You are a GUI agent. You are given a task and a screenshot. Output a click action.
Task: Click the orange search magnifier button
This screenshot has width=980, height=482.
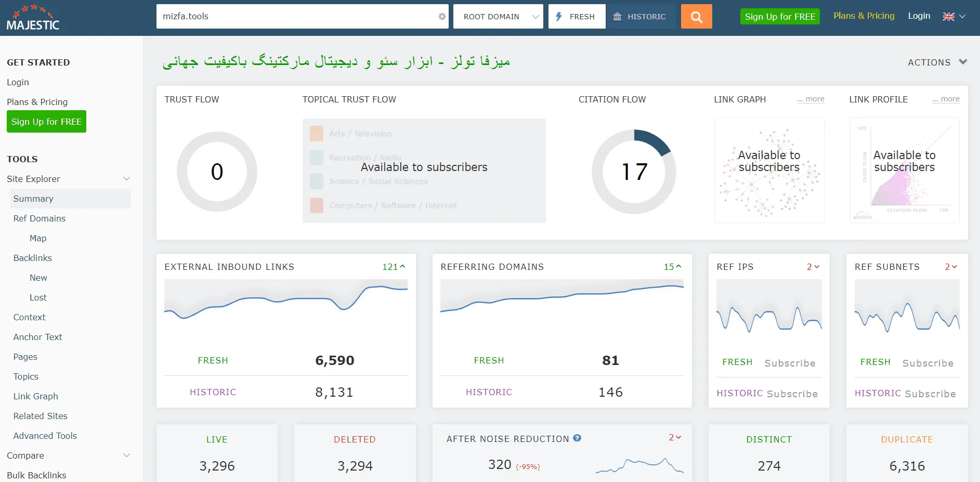696,17
